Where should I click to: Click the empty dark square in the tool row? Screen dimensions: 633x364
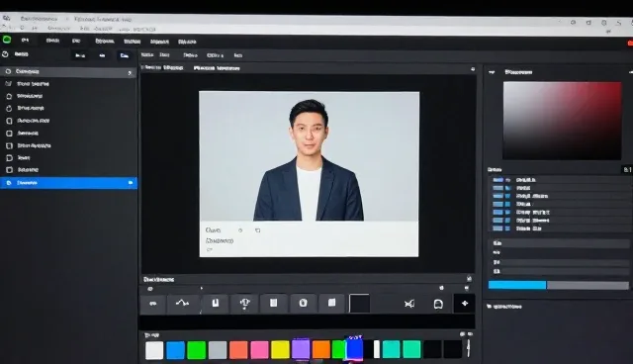(359, 304)
